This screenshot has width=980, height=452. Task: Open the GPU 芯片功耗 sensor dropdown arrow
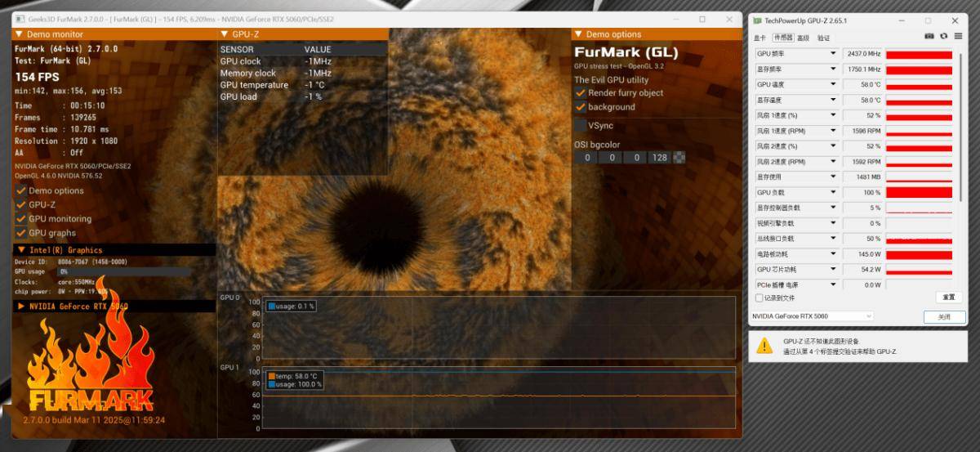pos(833,270)
